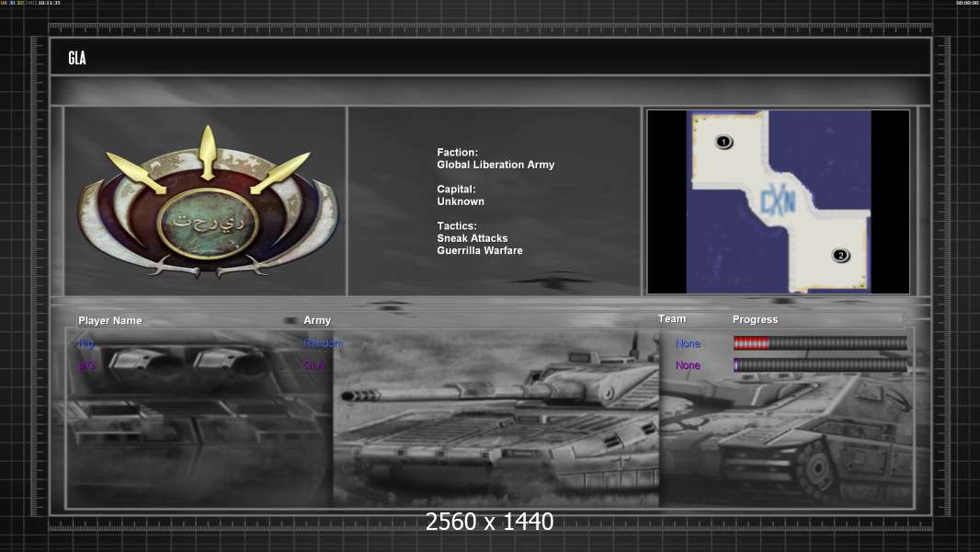Click the blue player name in the first row
This screenshot has height=552, width=980.
click(x=86, y=344)
